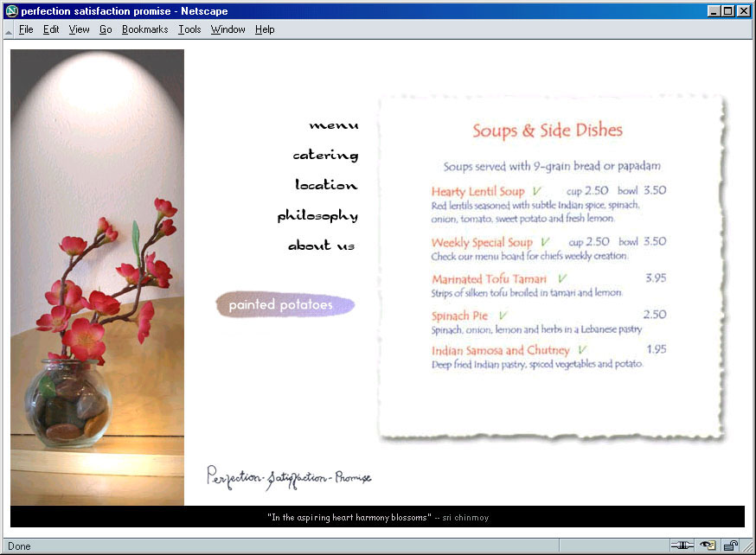Go to the about us link
This screenshot has height=555, width=756.
(x=322, y=246)
